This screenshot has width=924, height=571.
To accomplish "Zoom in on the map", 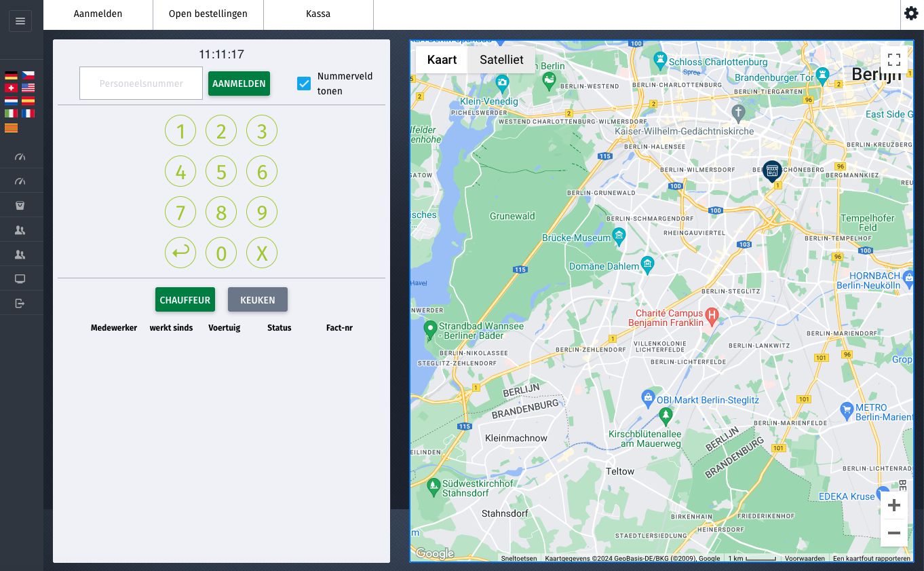I will (893, 506).
